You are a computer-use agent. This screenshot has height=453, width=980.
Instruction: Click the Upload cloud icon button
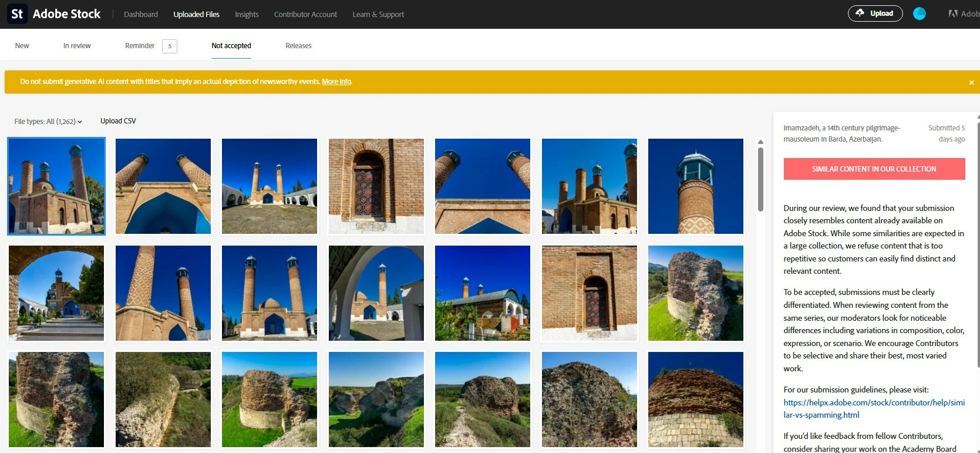875,14
